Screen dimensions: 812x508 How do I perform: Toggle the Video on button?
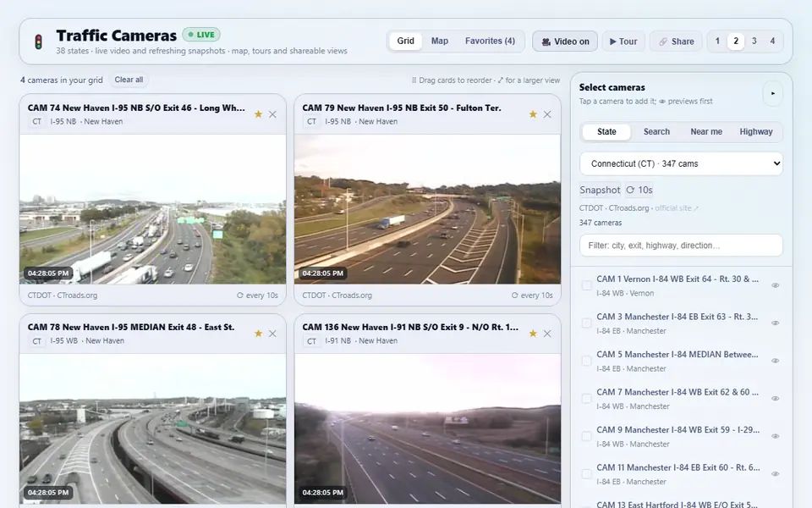pyautogui.click(x=565, y=41)
